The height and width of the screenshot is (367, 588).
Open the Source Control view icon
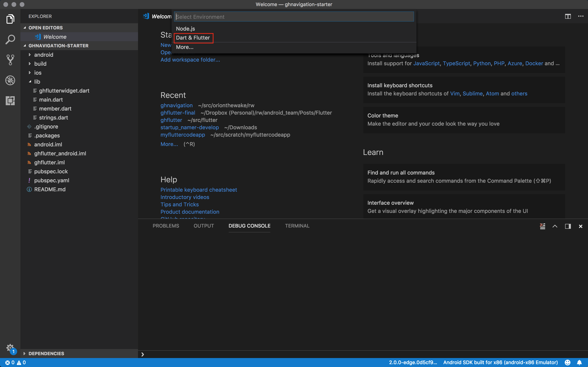10,60
